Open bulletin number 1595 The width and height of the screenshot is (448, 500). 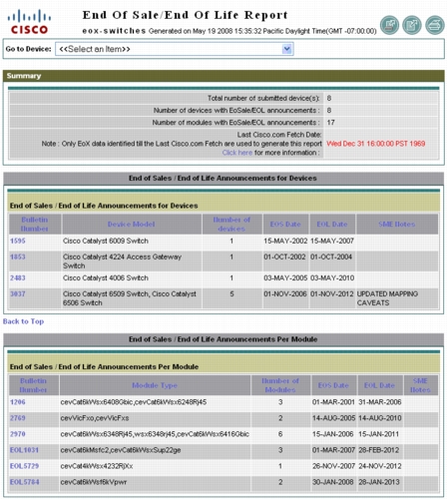pos(18,241)
